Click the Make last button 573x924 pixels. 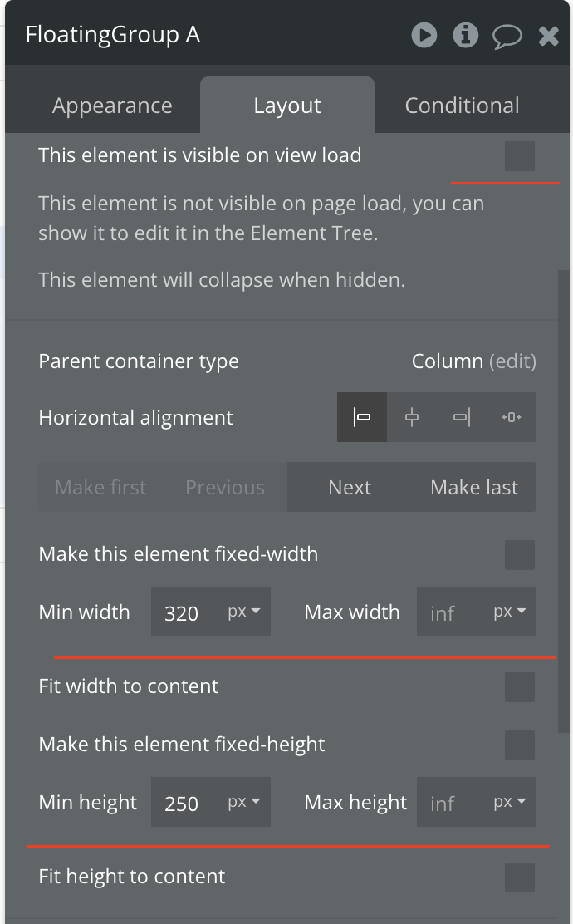[474, 487]
